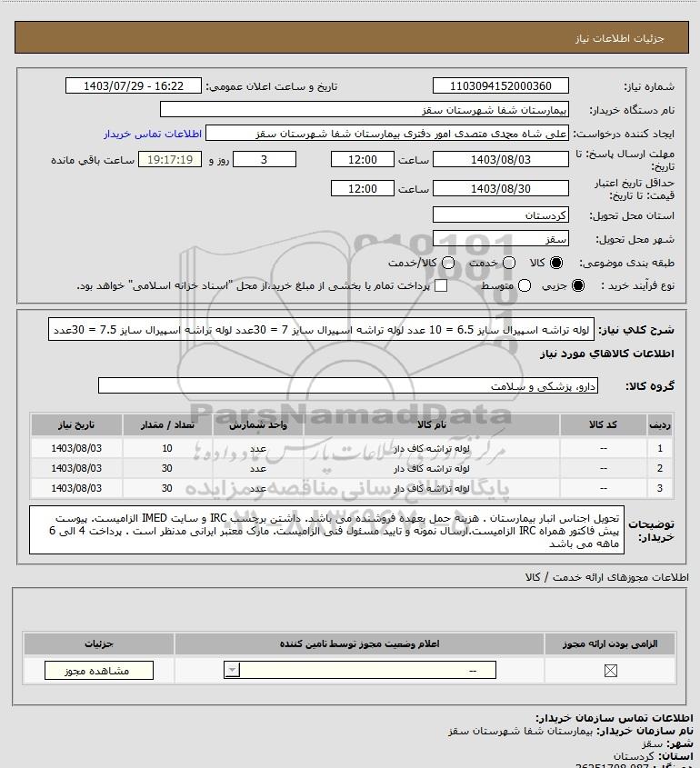Screen dimensions: 700x768
Task: Open the اعلام وضعیت مجوز dropdown arrow
Action: (x=232, y=670)
